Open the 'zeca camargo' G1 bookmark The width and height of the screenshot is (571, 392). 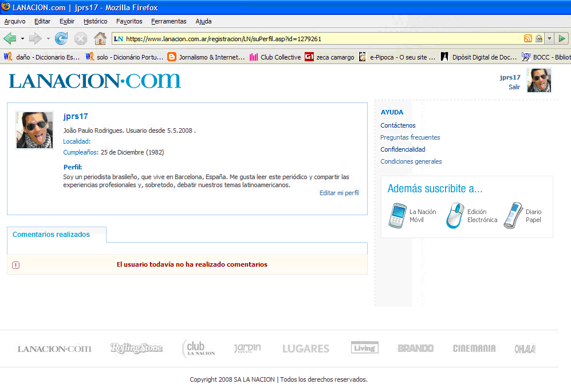tap(329, 57)
